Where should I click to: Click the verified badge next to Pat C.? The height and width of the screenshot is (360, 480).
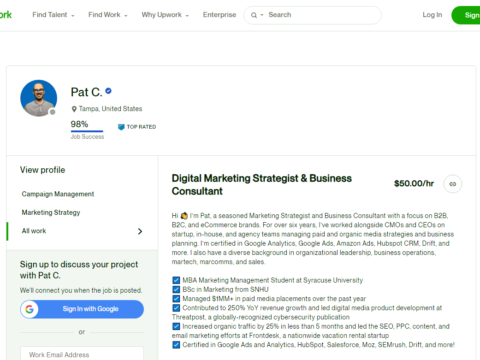[108, 91]
